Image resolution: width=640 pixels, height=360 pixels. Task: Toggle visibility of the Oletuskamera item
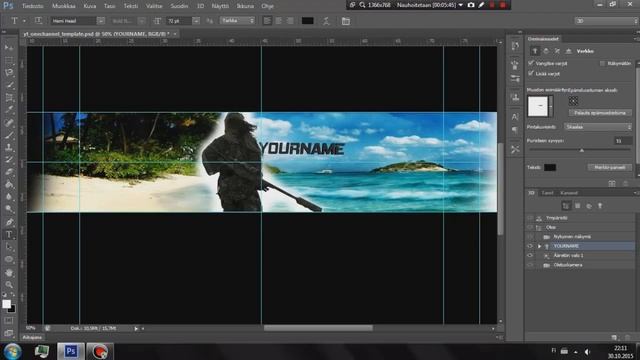(530, 265)
